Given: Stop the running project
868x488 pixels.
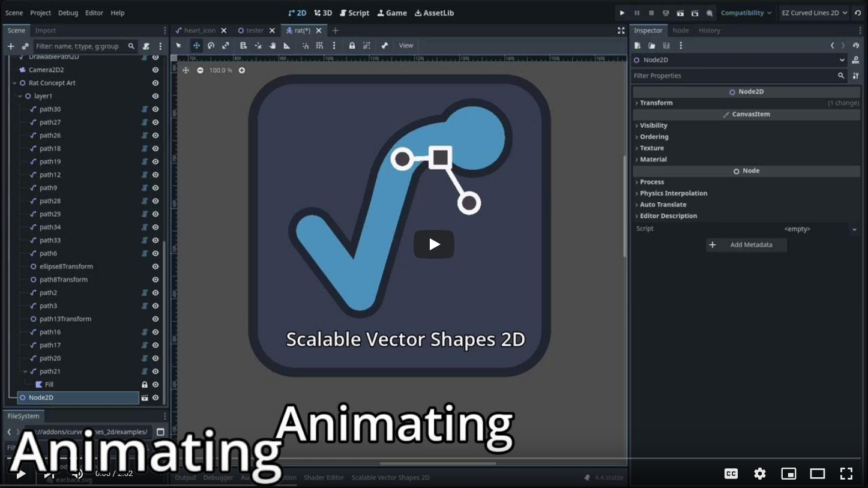Looking at the screenshot, I should coord(651,13).
